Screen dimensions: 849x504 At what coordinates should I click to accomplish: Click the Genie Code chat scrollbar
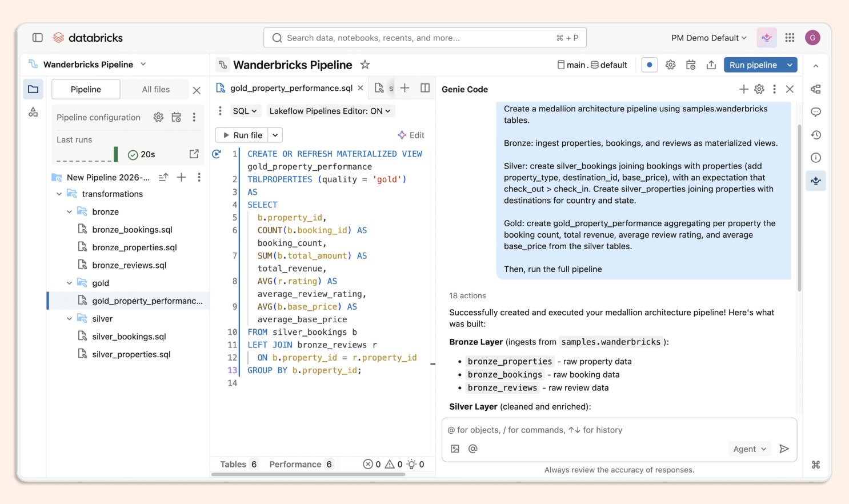click(x=799, y=207)
